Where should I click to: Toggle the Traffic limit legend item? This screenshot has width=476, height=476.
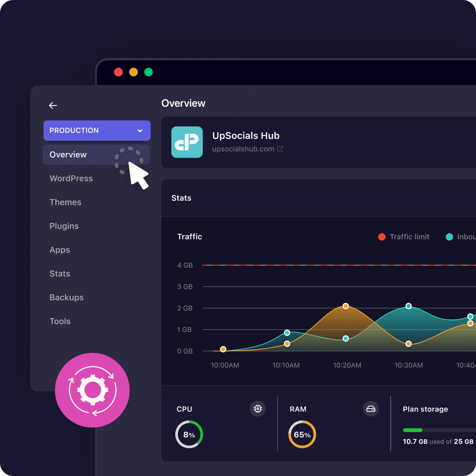pos(404,237)
